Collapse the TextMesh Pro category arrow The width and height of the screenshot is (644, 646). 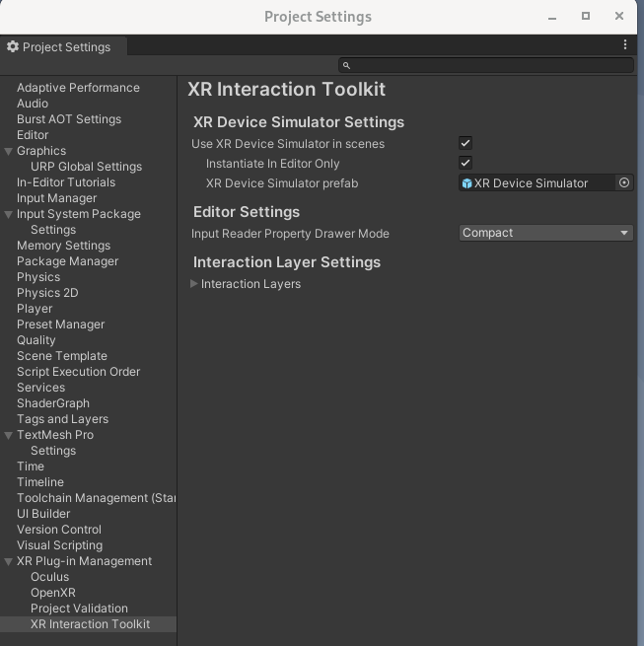[x=9, y=435]
